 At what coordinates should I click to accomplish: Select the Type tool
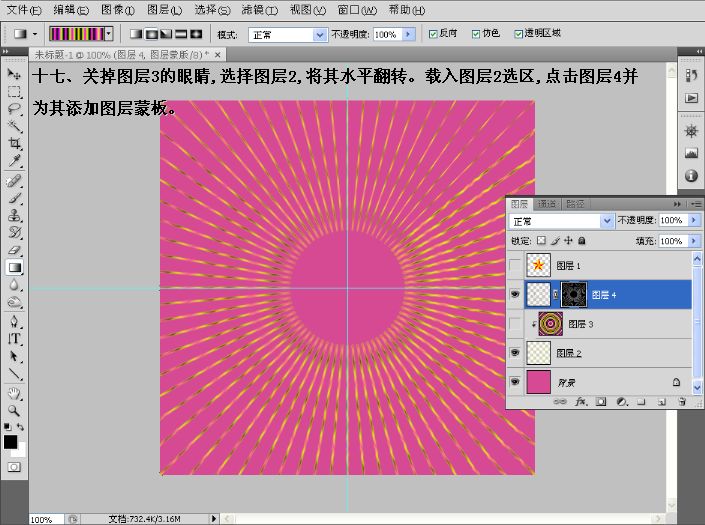pos(14,338)
